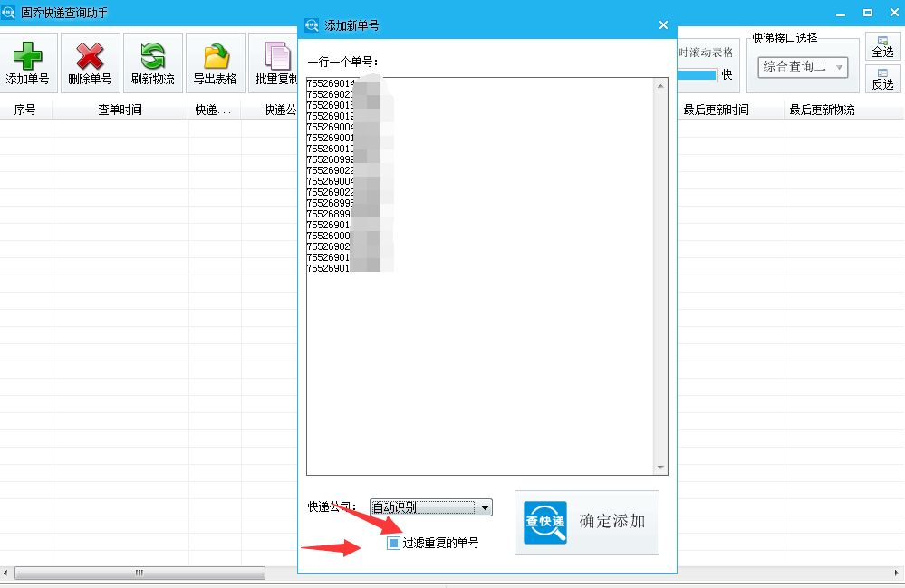
Task: Click the 一行一个单号 label
Action: click(342, 62)
